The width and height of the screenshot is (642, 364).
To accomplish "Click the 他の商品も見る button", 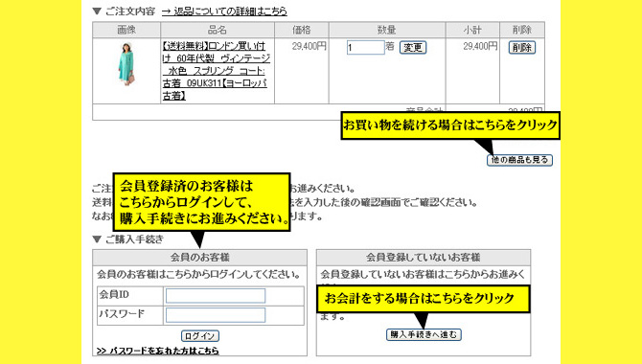I will click(519, 160).
